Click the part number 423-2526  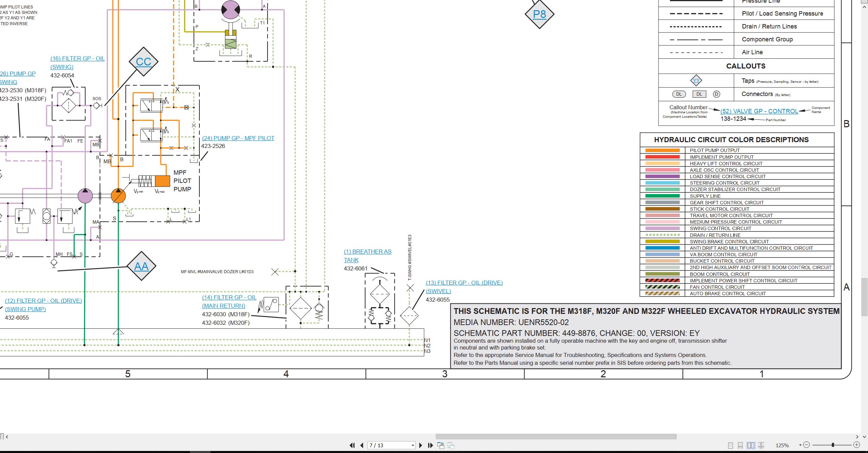coord(213,146)
